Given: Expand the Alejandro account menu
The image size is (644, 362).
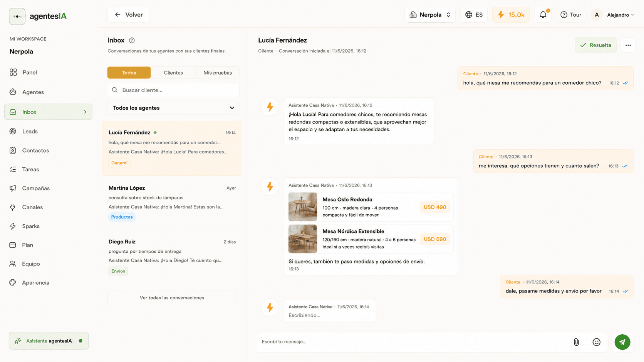Looking at the screenshot, I should click(x=620, y=15).
